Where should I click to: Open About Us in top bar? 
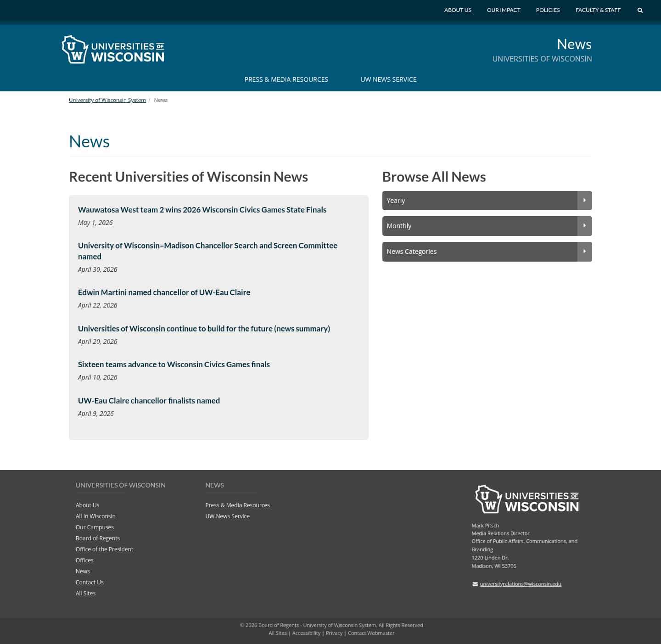pos(458,10)
